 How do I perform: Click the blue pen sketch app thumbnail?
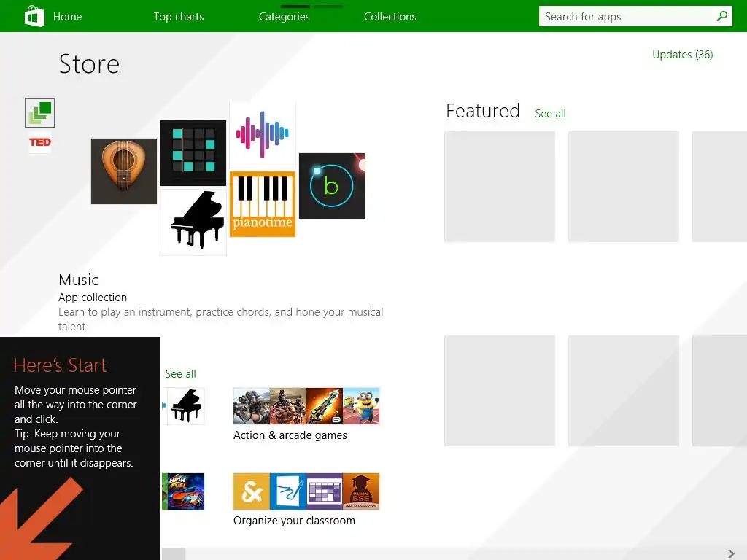pos(288,491)
